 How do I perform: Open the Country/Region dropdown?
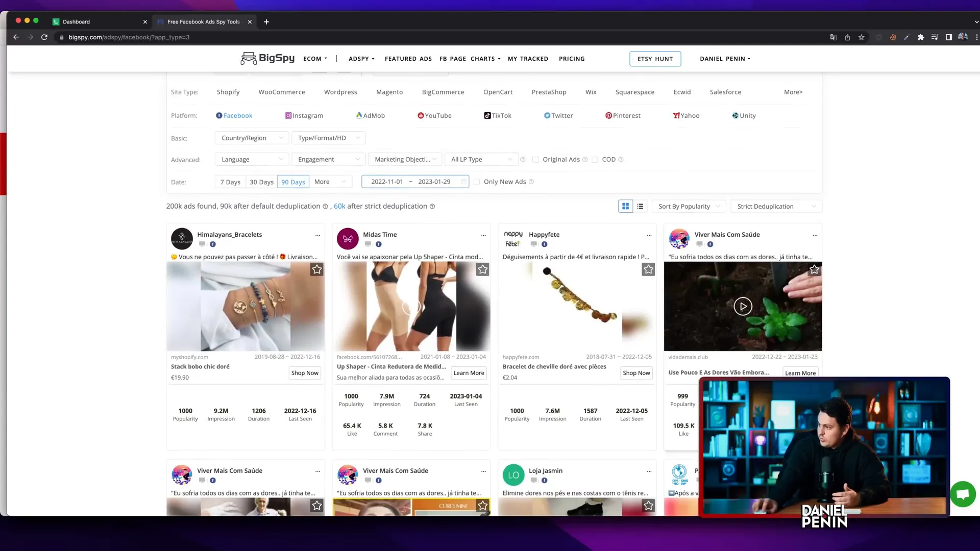(x=252, y=138)
